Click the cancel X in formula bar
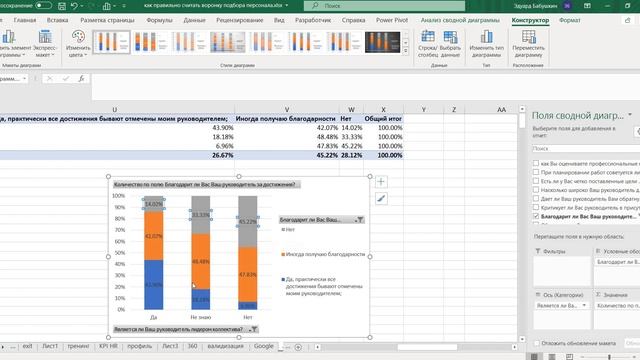Screen dimensions: 640x360 coord(49,78)
